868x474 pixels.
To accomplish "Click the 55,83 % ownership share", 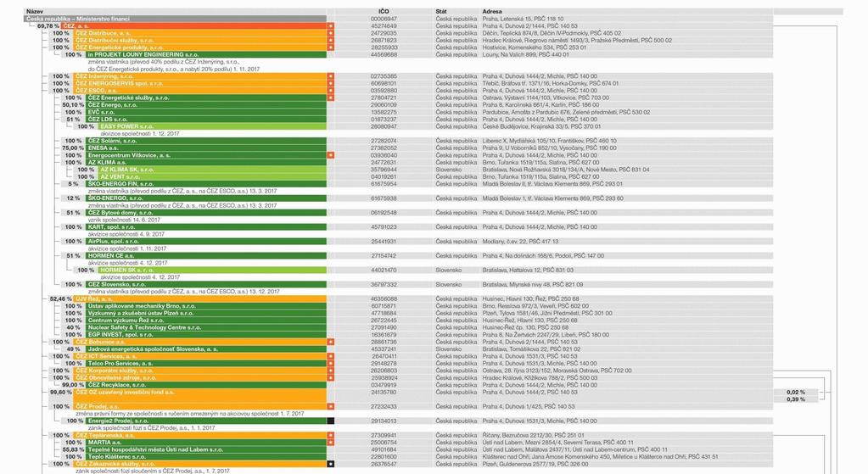I will point(73,449).
